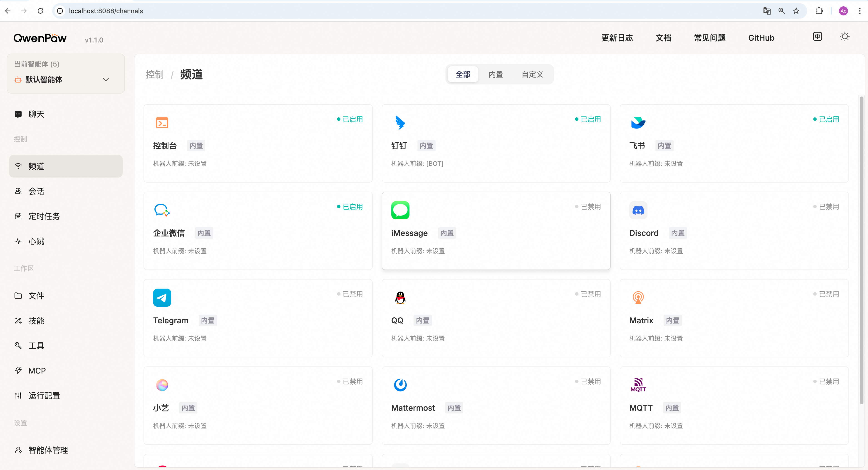
Task: Click the Matrix channel icon
Action: [x=638, y=297]
